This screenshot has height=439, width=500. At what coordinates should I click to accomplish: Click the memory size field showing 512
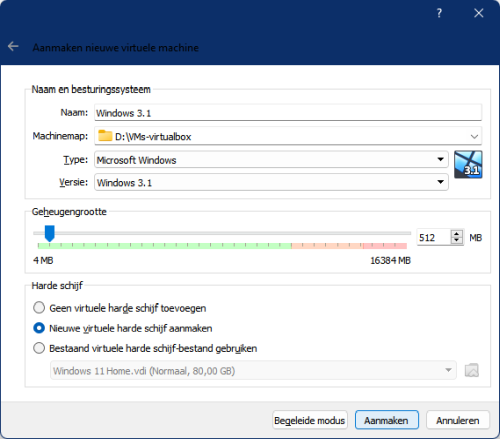pyautogui.click(x=433, y=237)
